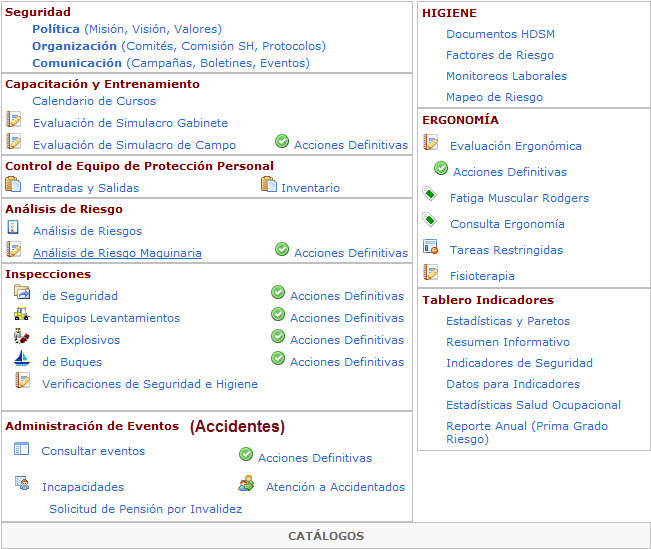Open Consultar eventos

coord(93,451)
